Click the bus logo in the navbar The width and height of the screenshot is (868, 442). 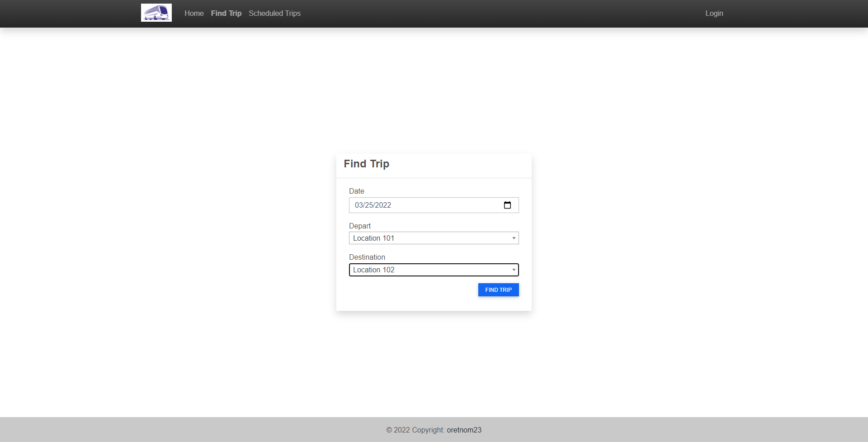156,13
